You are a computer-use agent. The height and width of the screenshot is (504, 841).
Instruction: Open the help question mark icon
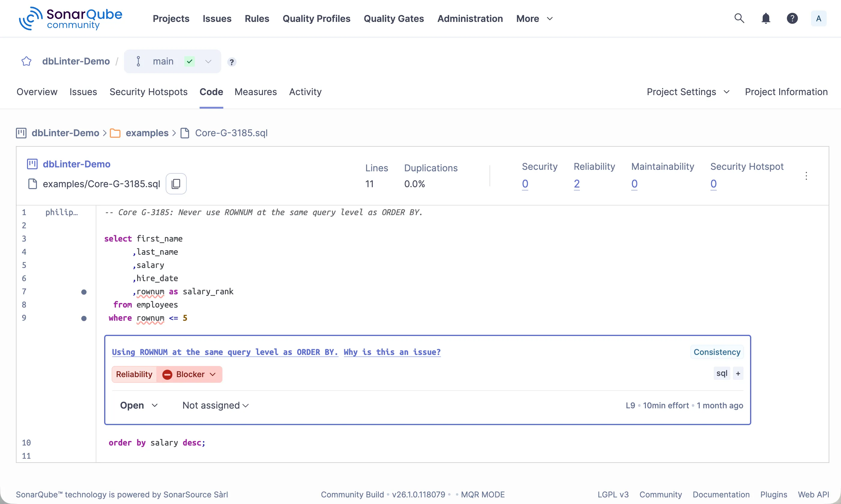(792, 18)
